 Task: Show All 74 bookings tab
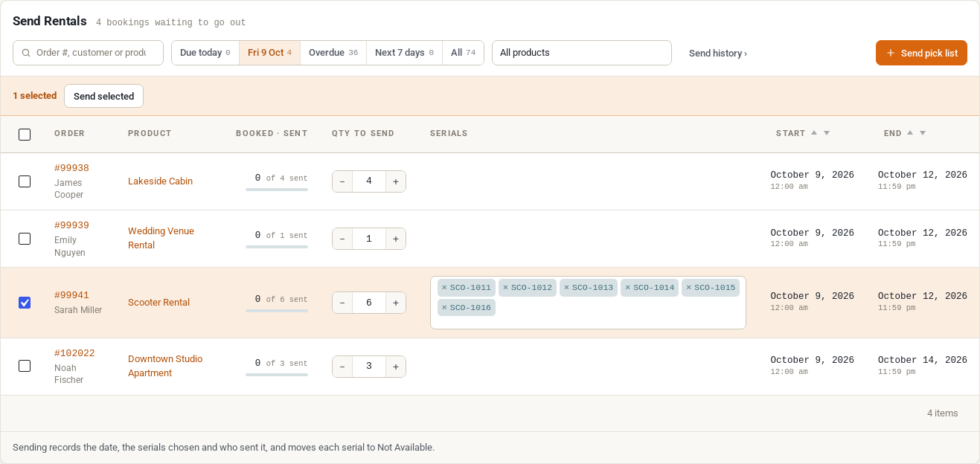pyautogui.click(x=463, y=53)
